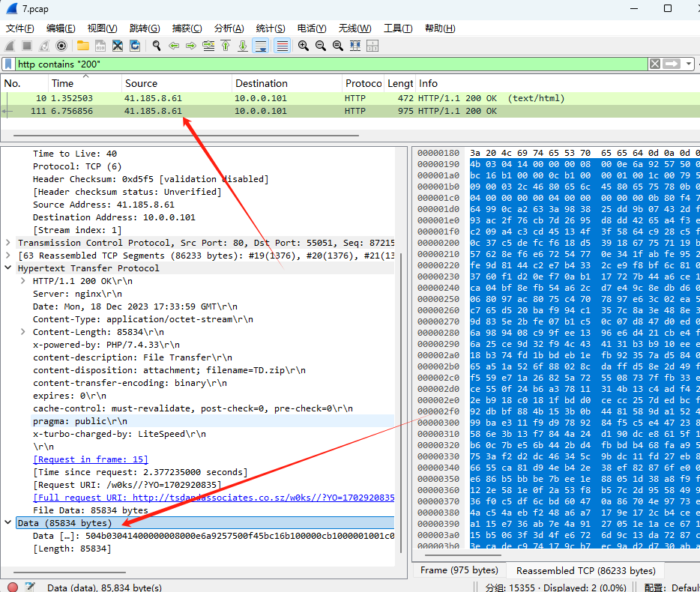This screenshot has height=592, width=700.
Task: Click the packet details vertical scrollbar
Action: click(401, 402)
